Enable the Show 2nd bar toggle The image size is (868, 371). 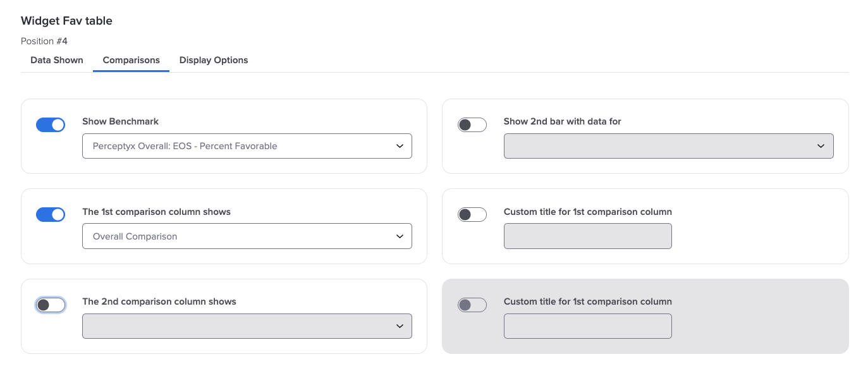click(x=472, y=125)
